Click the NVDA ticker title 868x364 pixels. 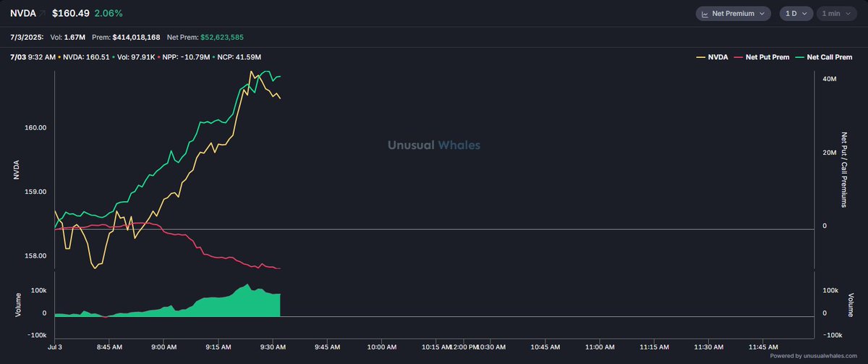[x=22, y=14]
